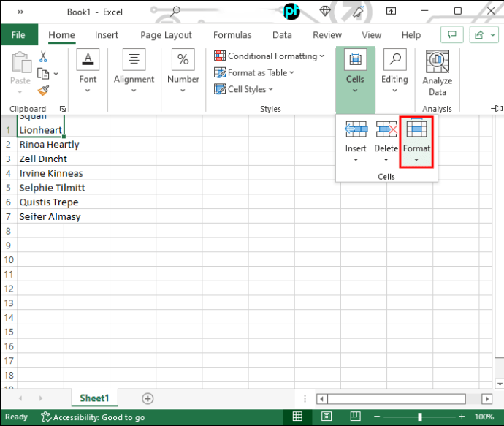The height and width of the screenshot is (426, 504).
Task: Click the pin ribbon icon
Action: [497, 108]
